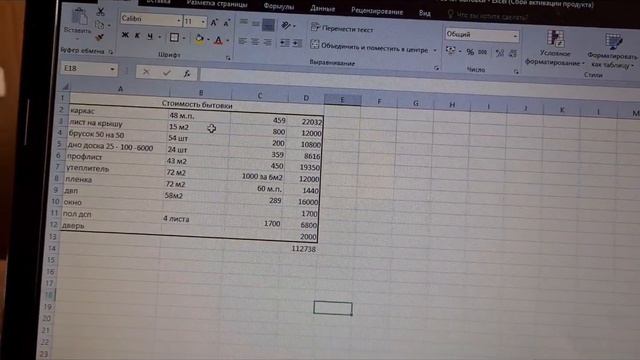
Task: Open the Вставка ribbon tab
Action: click(158, 2)
